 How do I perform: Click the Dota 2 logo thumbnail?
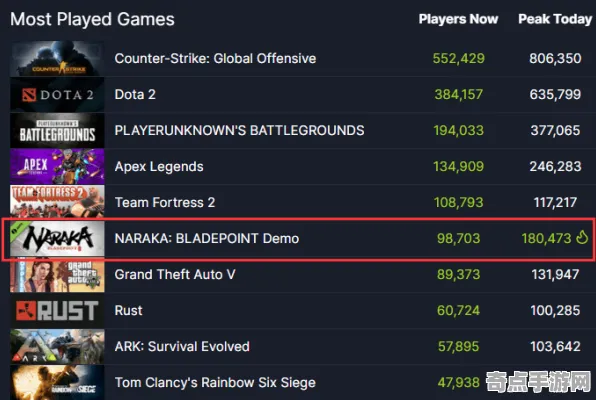coord(57,95)
